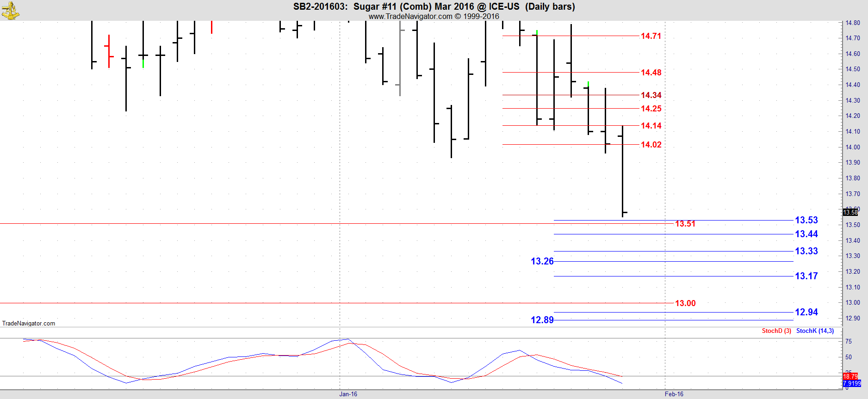The width and height of the screenshot is (868, 399).
Task: Click the 14.02 red price level label
Action: coord(651,145)
